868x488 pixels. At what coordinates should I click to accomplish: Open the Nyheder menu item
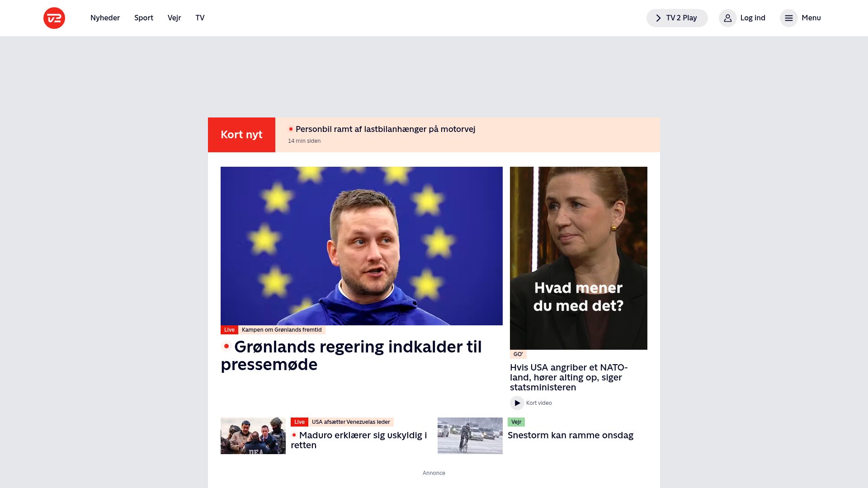pyautogui.click(x=105, y=18)
